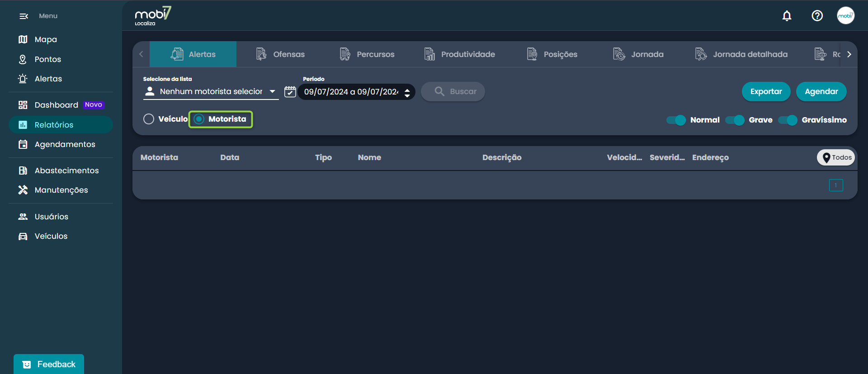
Task: Collapse the sidebar Menu icon
Action: (x=24, y=16)
